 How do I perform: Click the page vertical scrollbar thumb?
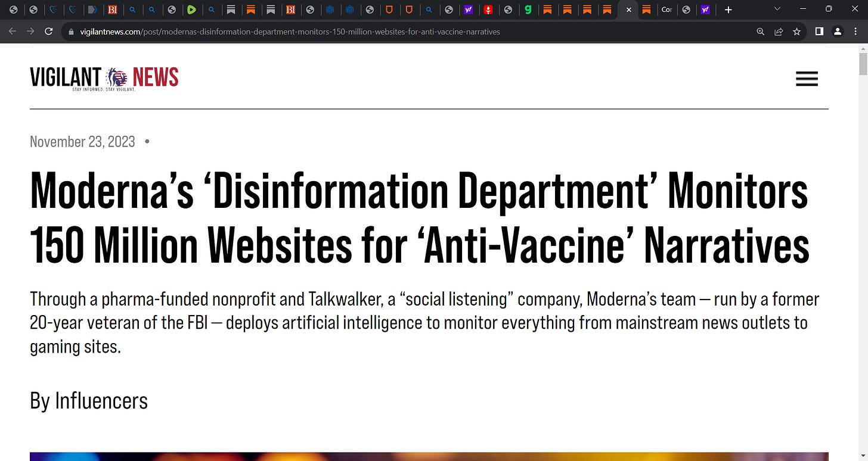click(863, 64)
